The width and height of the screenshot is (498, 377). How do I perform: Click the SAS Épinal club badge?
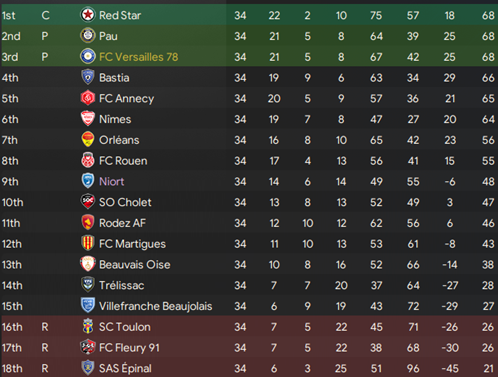(x=88, y=368)
